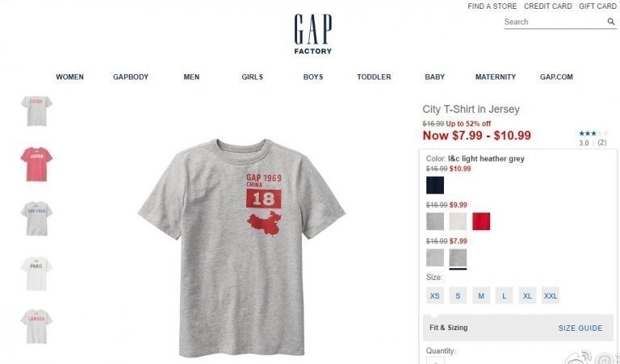Open the Quantity dropdown
The width and height of the screenshot is (620, 364).
[435, 360]
